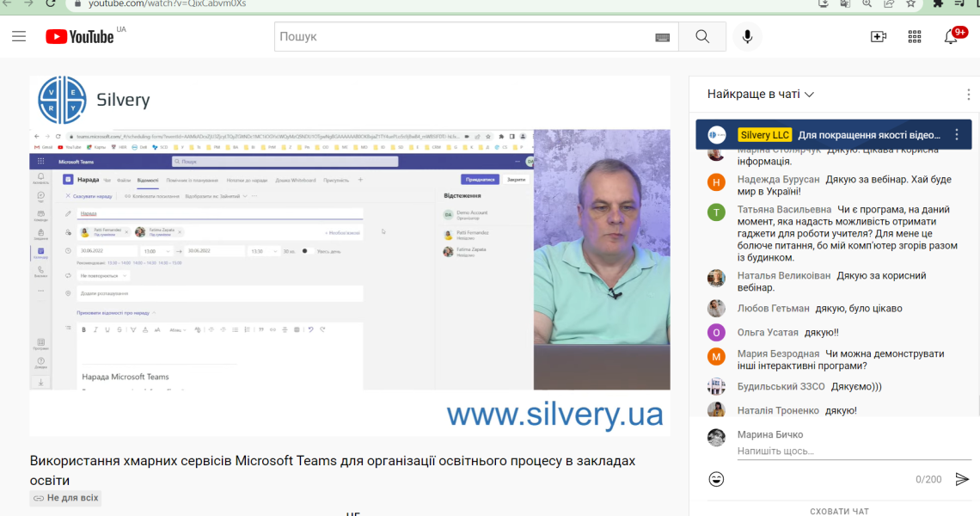Open the on-screen keyboard in search box
The width and height of the screenshot is (980, 516).
click(663, 38)
